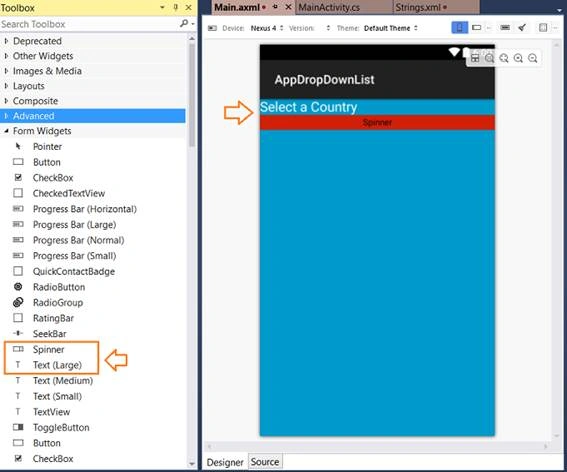567x472 pixels.
Task: Click the Toolbox scroll down arrow
Action: [x=192, y=463]
